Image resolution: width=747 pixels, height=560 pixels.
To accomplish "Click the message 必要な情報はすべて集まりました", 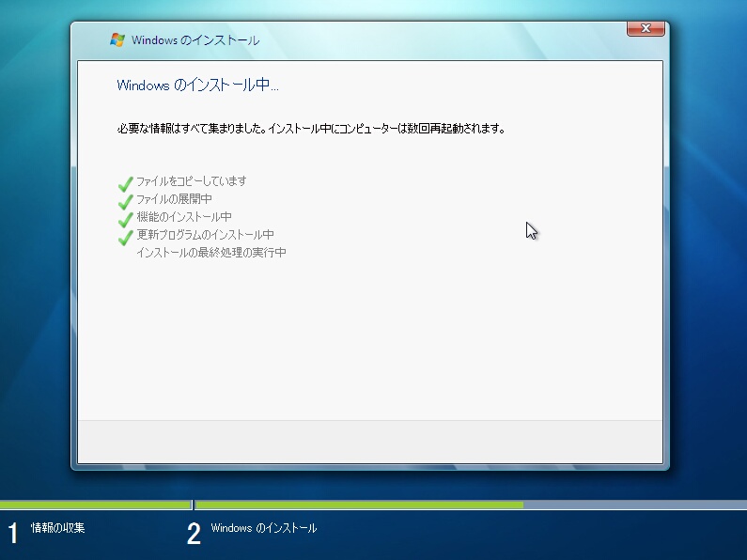I will 192,129.
